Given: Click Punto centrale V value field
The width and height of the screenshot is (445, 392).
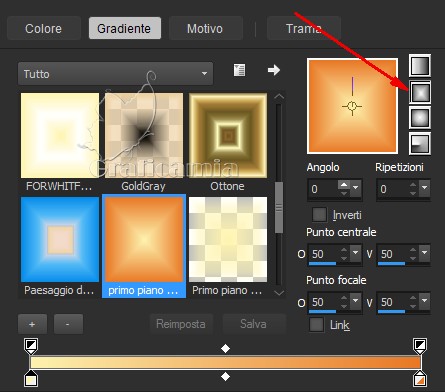Looking at the screenshot, I should tap(393, 254).
